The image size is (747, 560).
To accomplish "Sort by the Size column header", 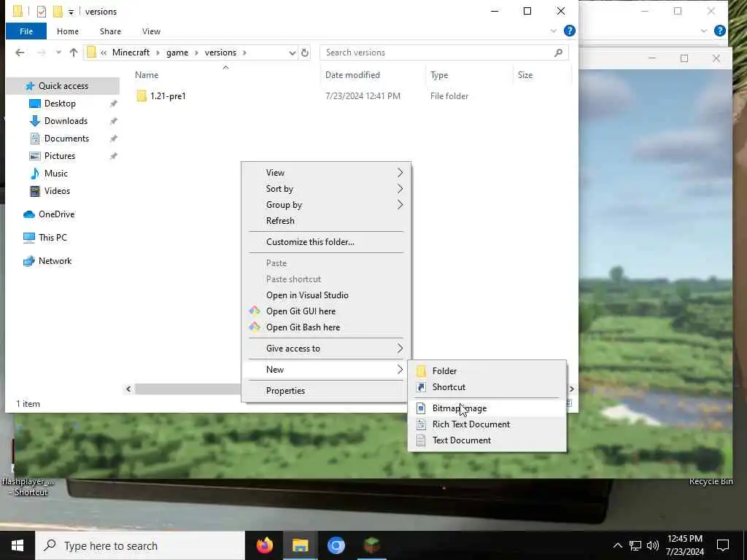I will click(525, 75).
